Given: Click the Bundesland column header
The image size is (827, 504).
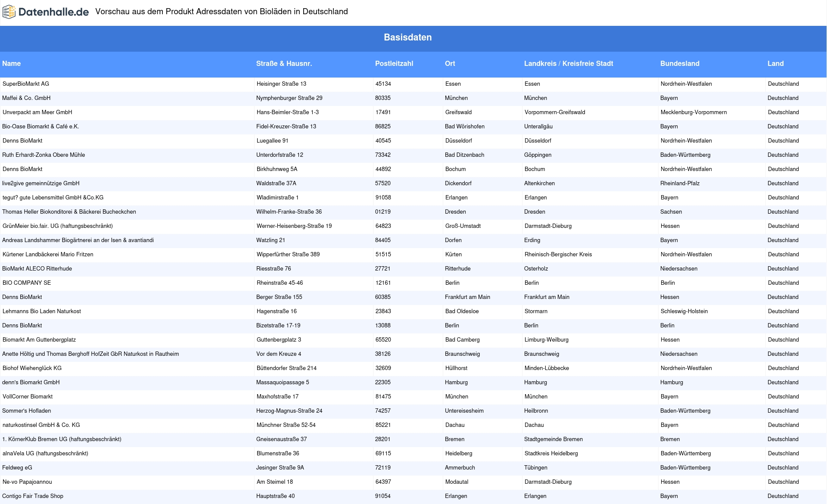Looking at the screenshot, I should click(x=680, y=64).
